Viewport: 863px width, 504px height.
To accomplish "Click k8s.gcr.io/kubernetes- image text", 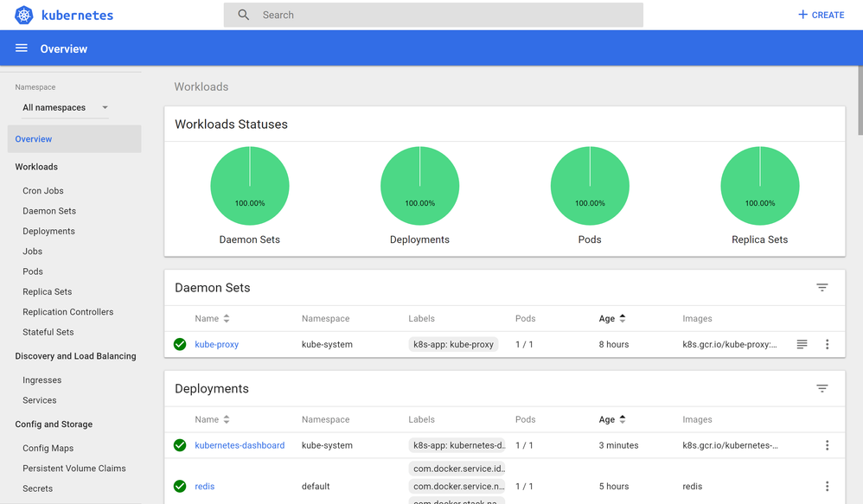I will 731,445.
